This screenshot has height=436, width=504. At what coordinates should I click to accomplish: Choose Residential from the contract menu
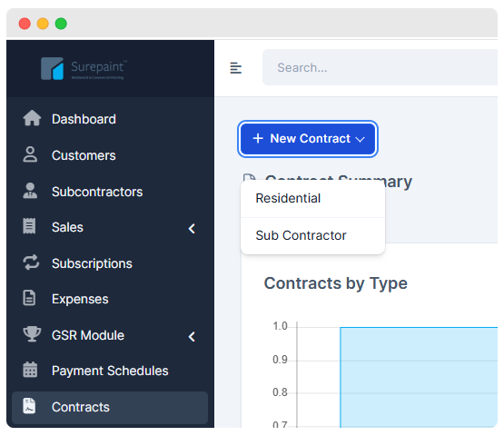[312, 198]
